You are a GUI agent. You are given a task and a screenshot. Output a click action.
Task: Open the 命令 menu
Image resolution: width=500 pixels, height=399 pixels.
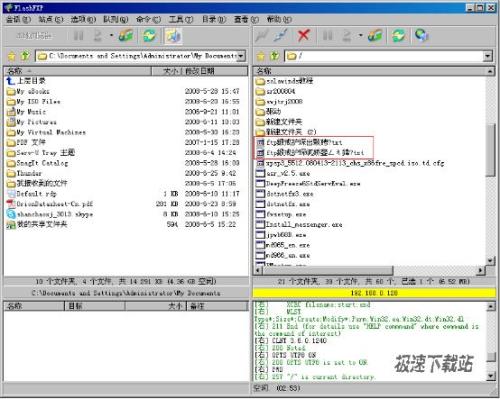coord(148,19)
